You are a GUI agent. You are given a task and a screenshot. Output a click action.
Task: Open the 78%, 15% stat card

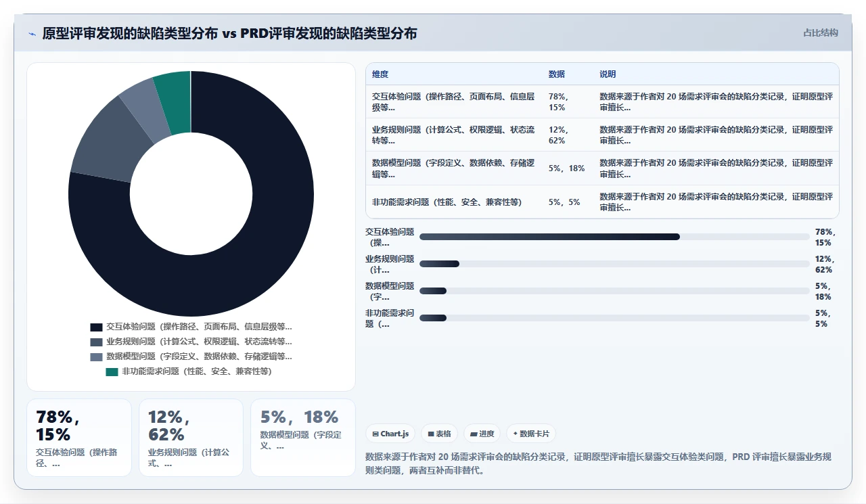pos(79,438)
